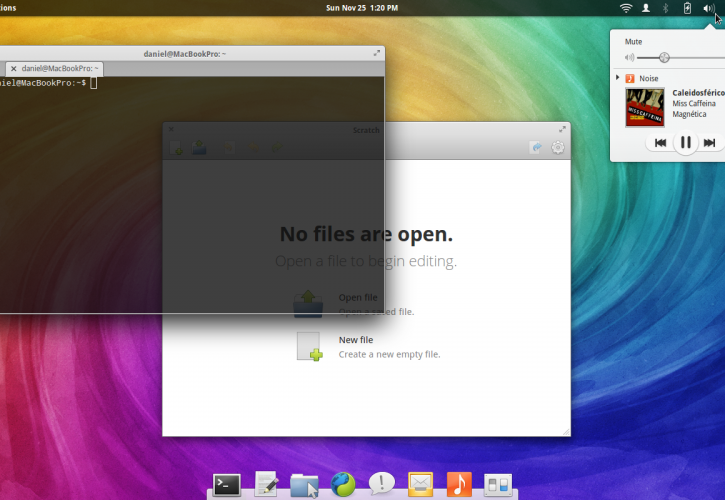Launch Noise music player from dock
Viewport: 725px width, 500px height.
[x=459, y=484]
